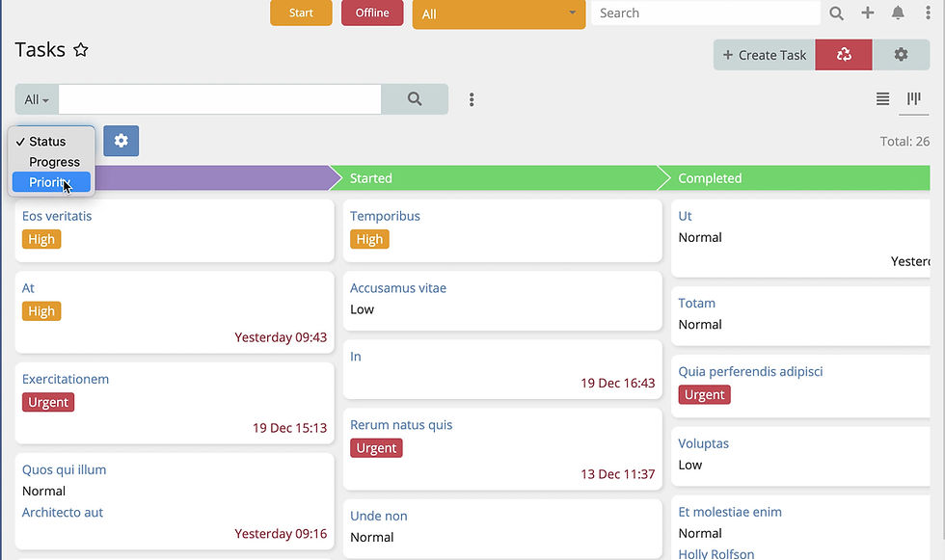Click Yesterday 09:16 due date
Viewport: 945px width, 560px height.
click(x=281, y=534)
